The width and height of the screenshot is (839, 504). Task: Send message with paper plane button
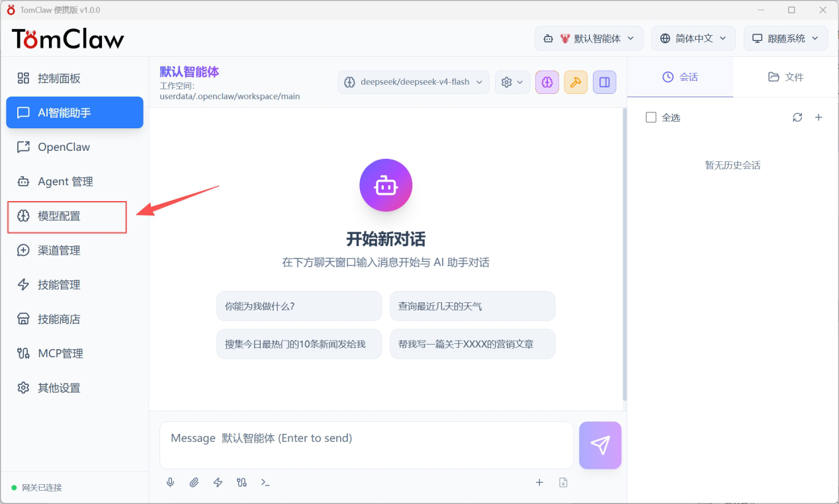600,445
